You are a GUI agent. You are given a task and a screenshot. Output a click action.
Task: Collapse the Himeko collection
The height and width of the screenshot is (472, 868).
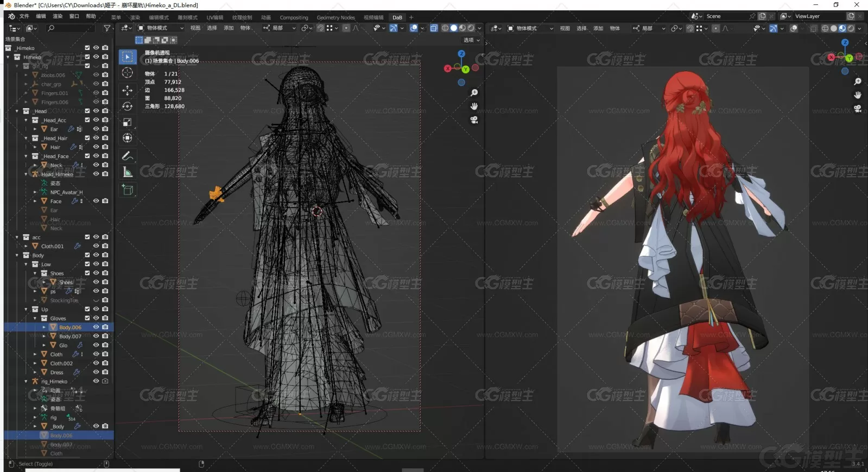[x=8, y=57]
